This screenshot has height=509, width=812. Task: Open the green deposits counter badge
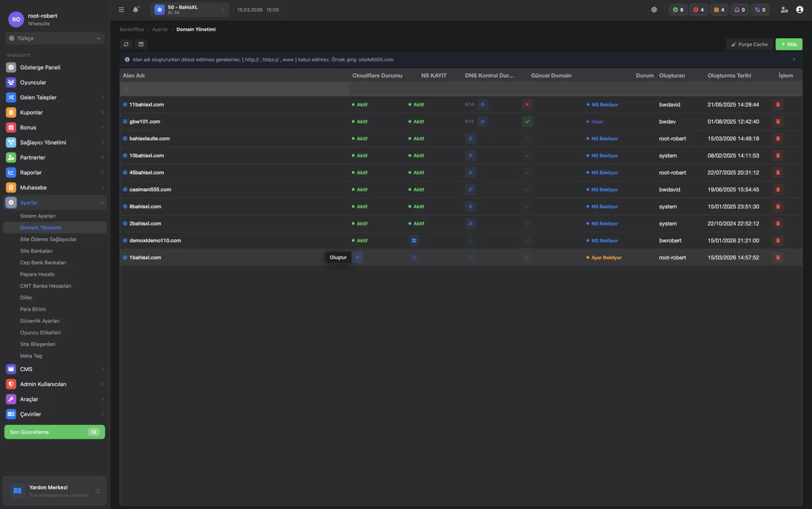(678, 9)
